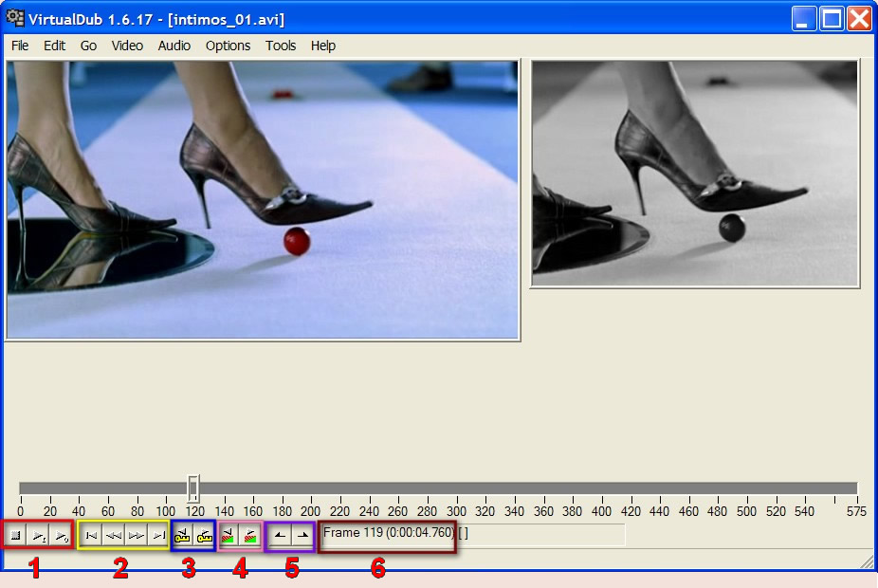Go to next keyframe
This screenshot has width=878, height=588.
tap(205, 535)
